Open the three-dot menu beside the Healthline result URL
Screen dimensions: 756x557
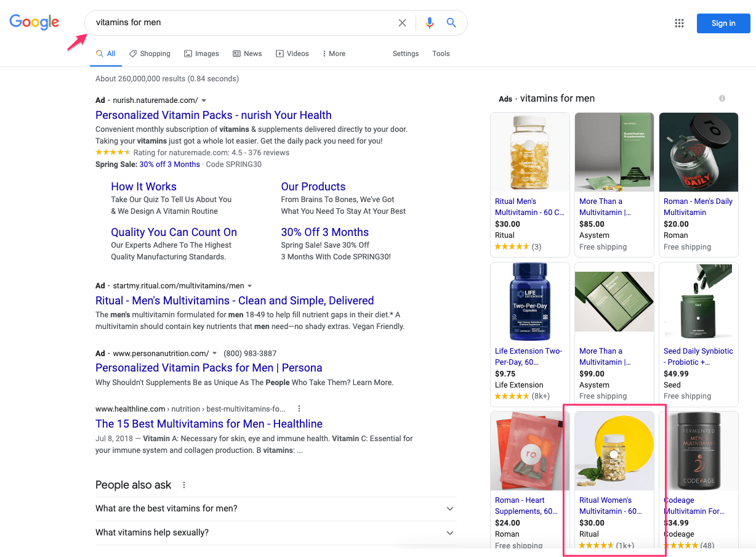[299, 409]
